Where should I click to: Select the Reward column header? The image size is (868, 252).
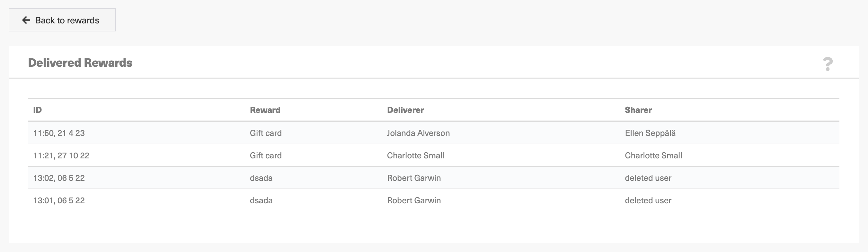pyautogui.click(x=265, y=110)
